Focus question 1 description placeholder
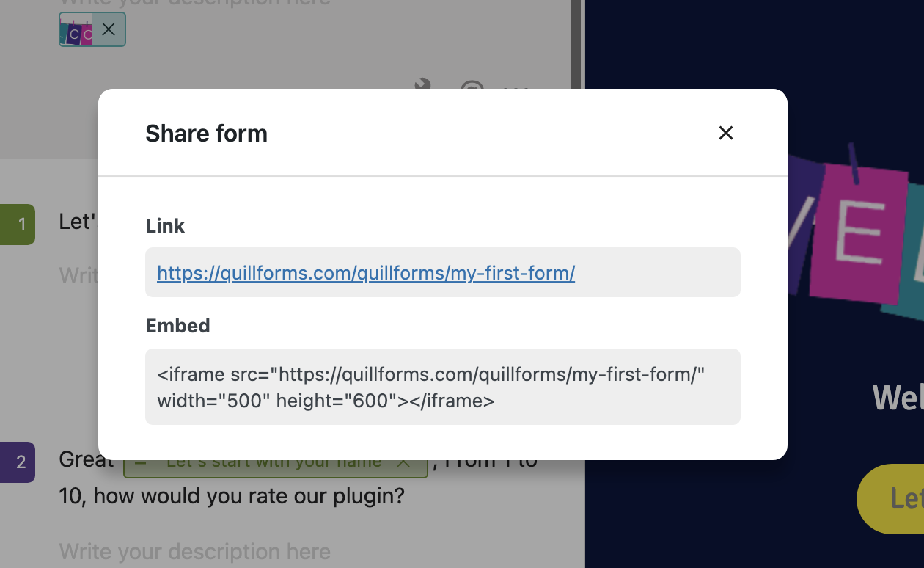The height and width of the screenshot is (568, 924). pos(79,275)
